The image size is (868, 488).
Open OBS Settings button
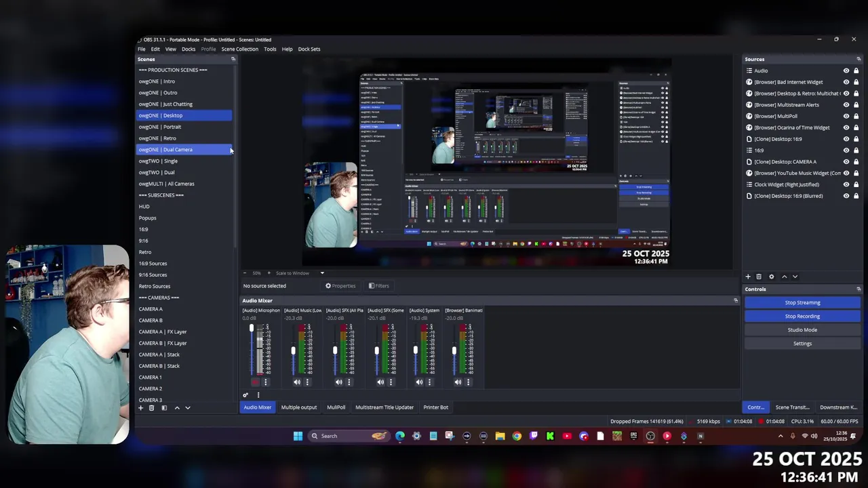point(802,343)
